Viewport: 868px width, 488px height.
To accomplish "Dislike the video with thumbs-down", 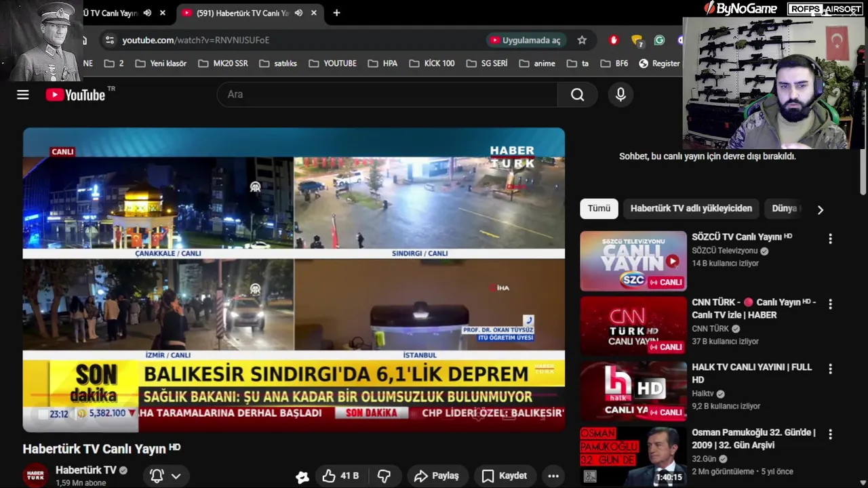I will (384, 476).
